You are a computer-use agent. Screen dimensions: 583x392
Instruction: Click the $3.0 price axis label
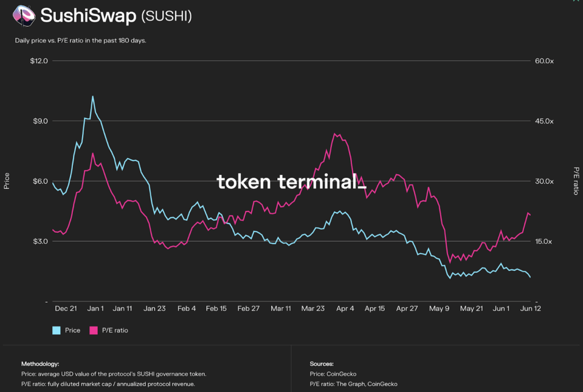point(39,241)
